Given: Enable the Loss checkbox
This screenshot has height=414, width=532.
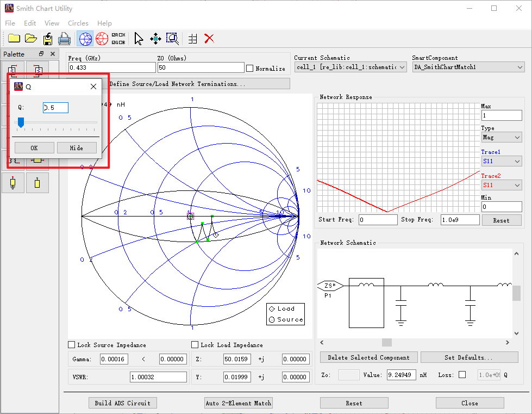Looking at the screenshot, I should click(x=462, y=375).
